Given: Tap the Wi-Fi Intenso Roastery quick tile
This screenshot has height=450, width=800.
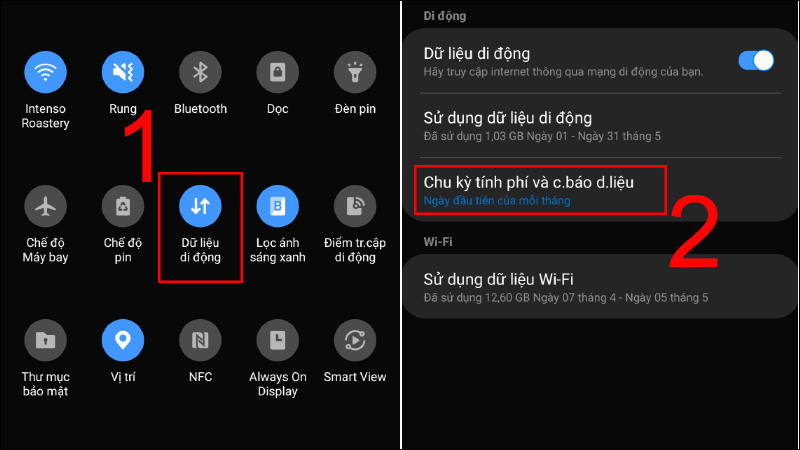Looking at the screenshot, I should [45, 72].
